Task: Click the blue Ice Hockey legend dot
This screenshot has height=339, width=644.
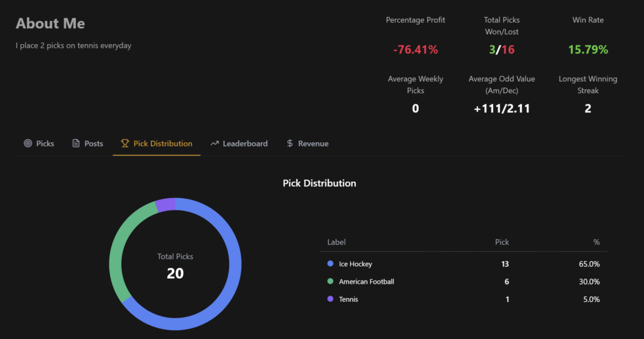Action: (x=330, y=264)
